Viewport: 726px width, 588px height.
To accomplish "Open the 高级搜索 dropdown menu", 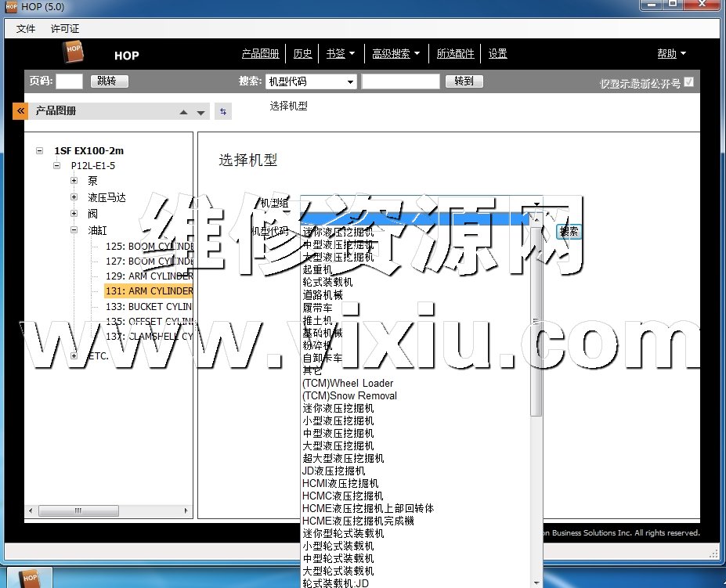I will [396, 54].
